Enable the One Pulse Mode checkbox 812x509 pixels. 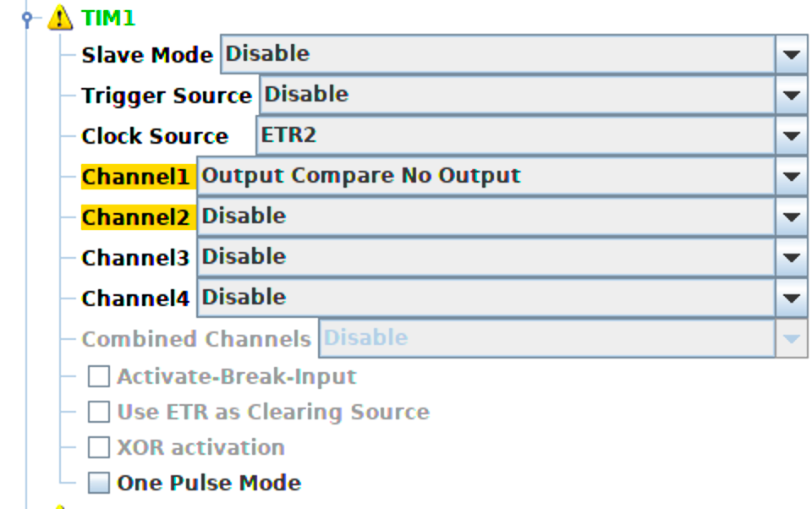(x=98, y=483)
